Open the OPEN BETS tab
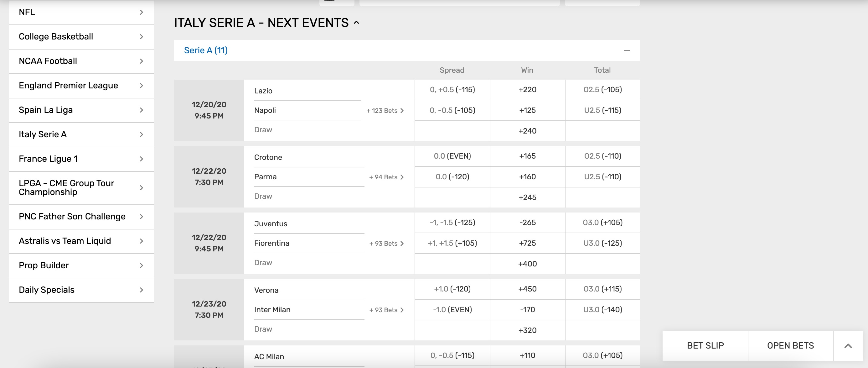The image size is (868, 368). 790,346
